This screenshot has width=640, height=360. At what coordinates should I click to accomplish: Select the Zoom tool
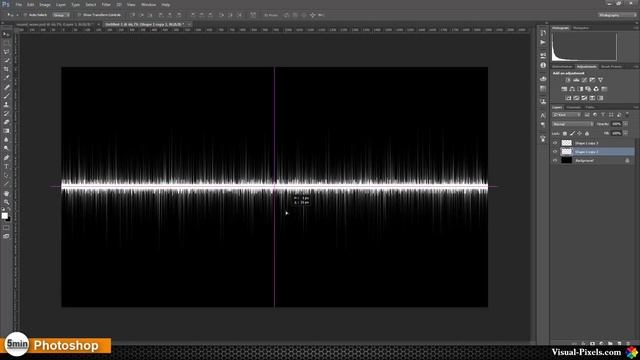click(x=6, y=202)
